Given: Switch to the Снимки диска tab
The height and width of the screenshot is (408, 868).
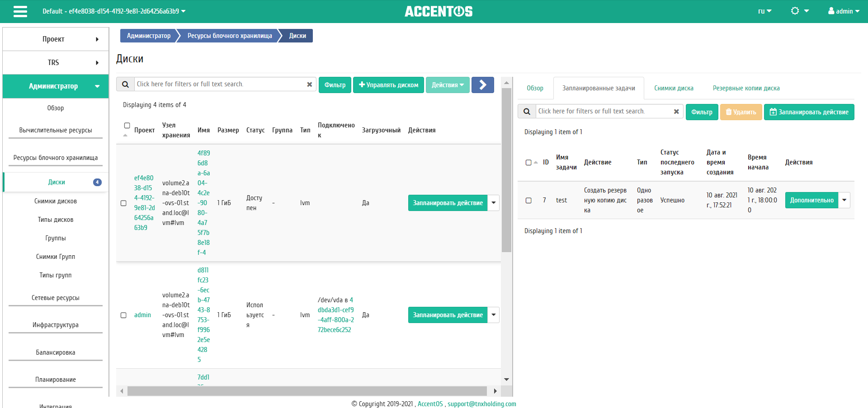Looking at the screenshot, I should coord(673,88).
